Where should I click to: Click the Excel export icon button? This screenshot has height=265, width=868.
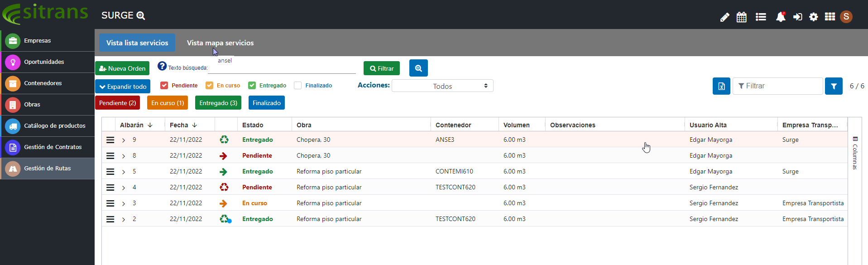(721, 86)
